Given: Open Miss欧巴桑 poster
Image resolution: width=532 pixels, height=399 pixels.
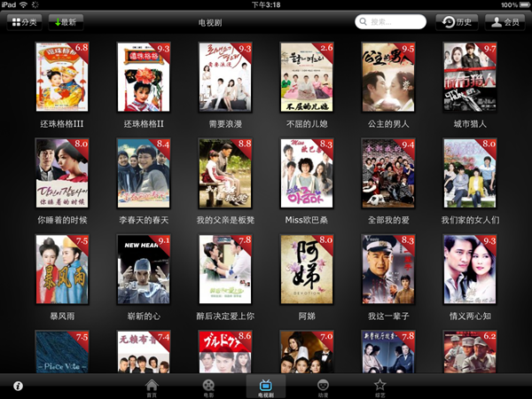Looking at the screenshot, I should [307, 173].
